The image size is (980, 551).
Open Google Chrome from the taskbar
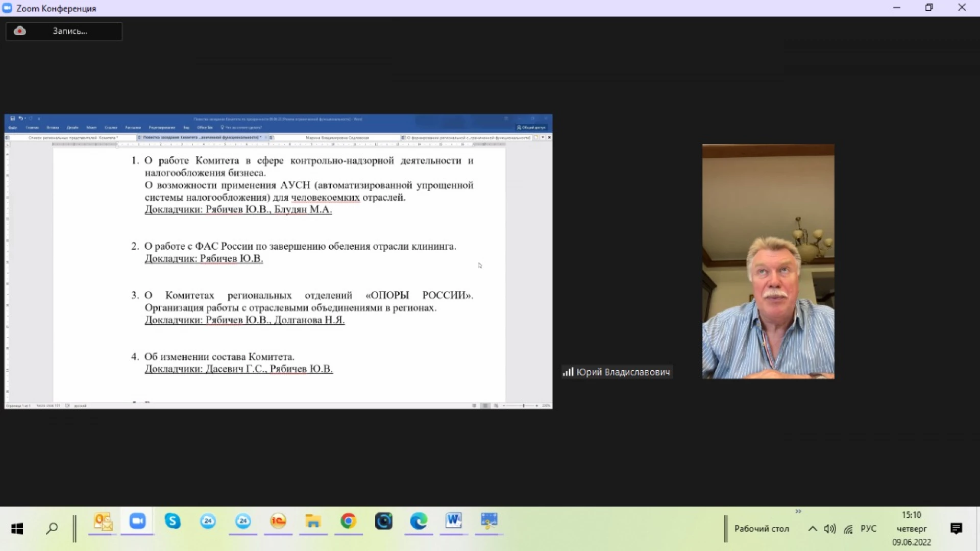348,521
